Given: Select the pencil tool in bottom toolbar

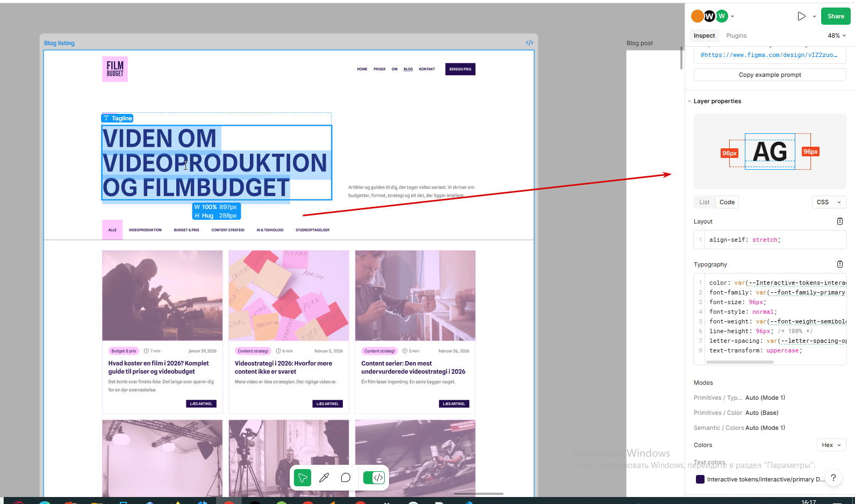Looking at the screenshot, I should point(324,478).
